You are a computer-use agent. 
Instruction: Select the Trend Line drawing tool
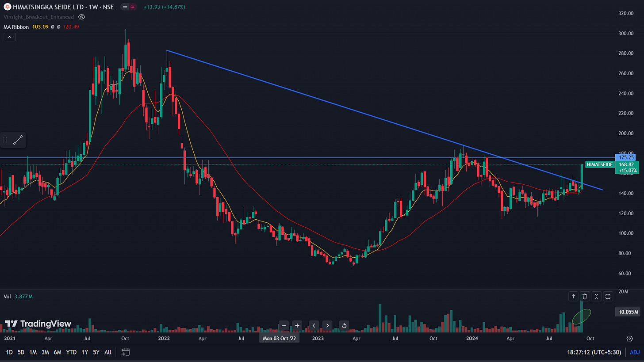point(18,141)
